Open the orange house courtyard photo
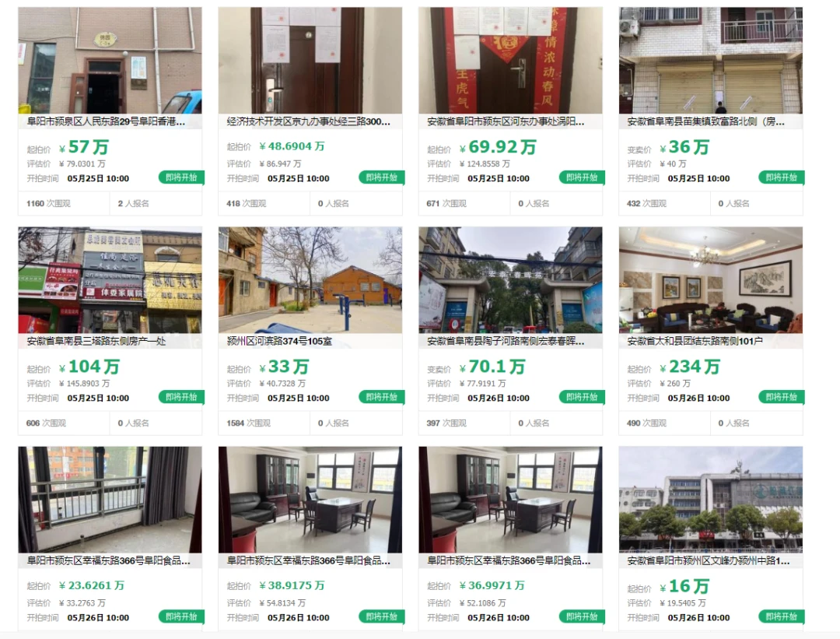 310,280
